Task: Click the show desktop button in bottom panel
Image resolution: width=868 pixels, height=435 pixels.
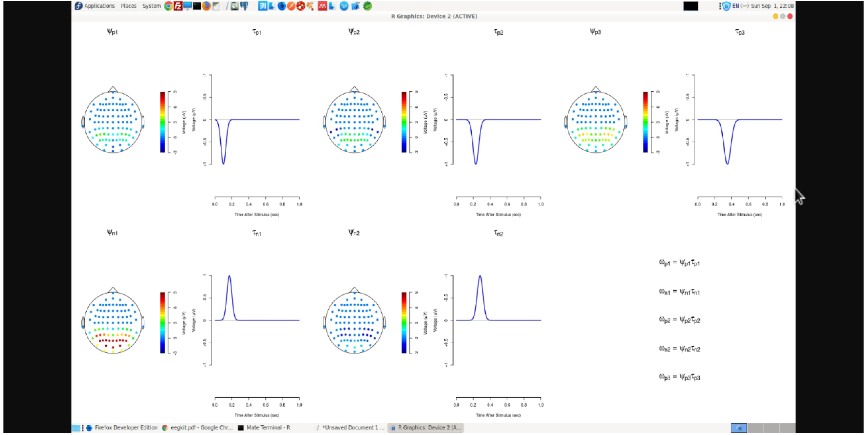Action: tap(76, 428)
